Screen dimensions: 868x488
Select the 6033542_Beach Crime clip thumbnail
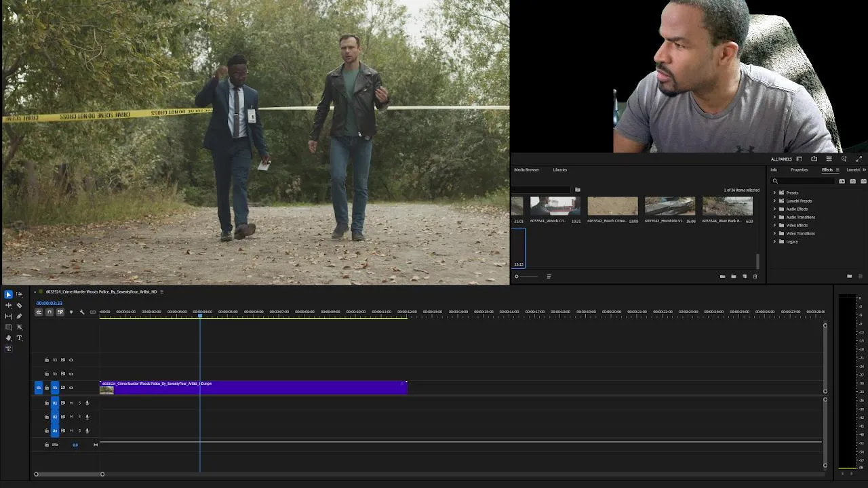click(612, 206)
